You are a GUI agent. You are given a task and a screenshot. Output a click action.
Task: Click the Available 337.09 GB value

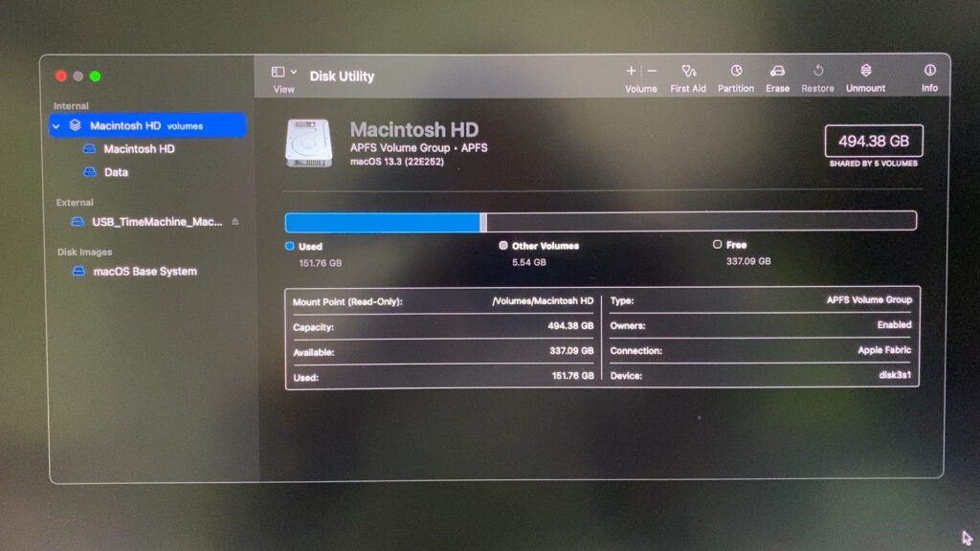571,351
